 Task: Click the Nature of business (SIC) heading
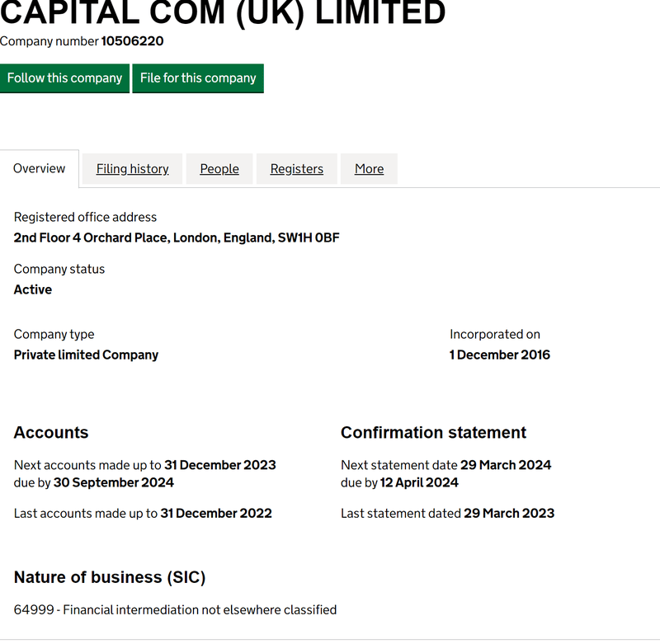point(110,577)
